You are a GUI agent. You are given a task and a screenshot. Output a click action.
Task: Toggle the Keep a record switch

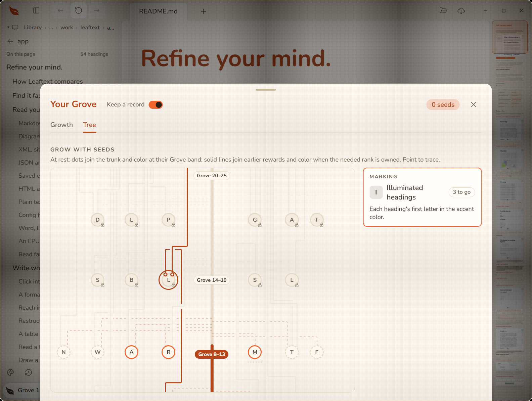[x=156, y=105]
